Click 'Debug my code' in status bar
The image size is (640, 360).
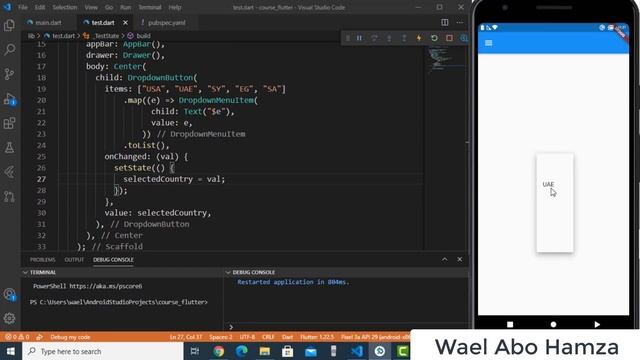(x=70, y=337)
